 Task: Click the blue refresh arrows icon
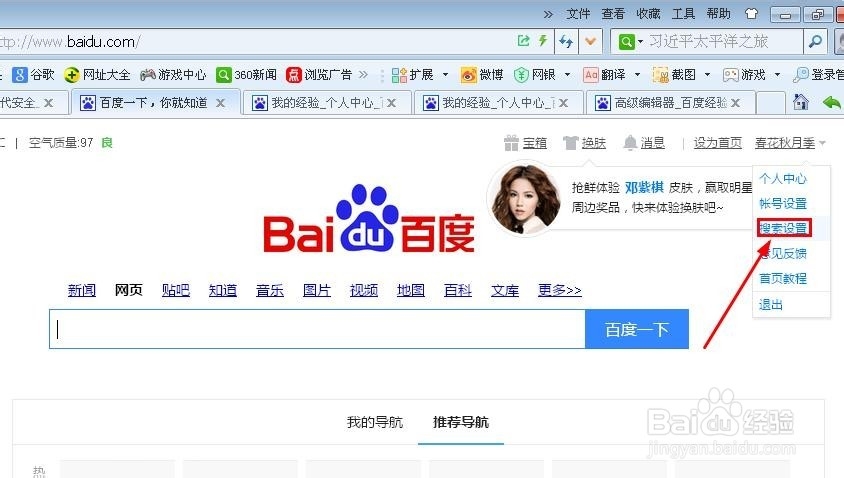pyautogui.click(x=566, y=41)
